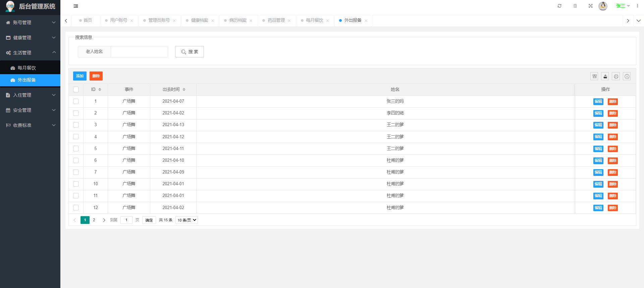
Task: Collapse the 生活管理 sidebar menu
Action: coord(30,53)
